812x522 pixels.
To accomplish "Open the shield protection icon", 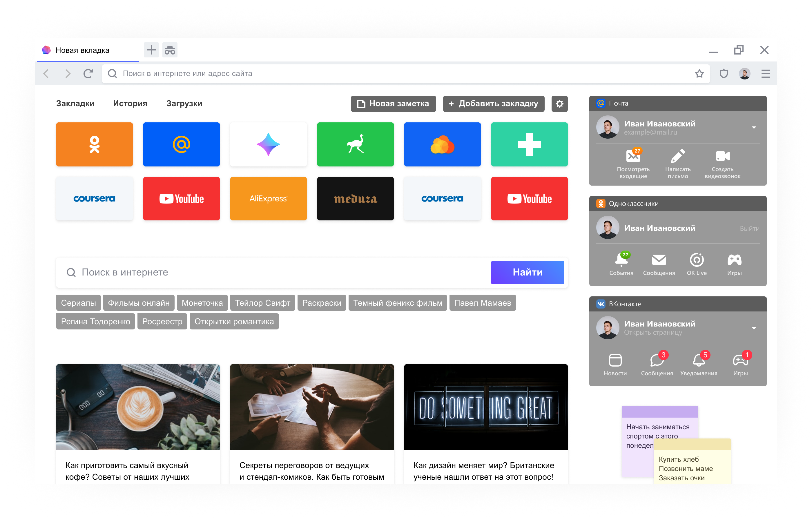I will pos(724,74).
